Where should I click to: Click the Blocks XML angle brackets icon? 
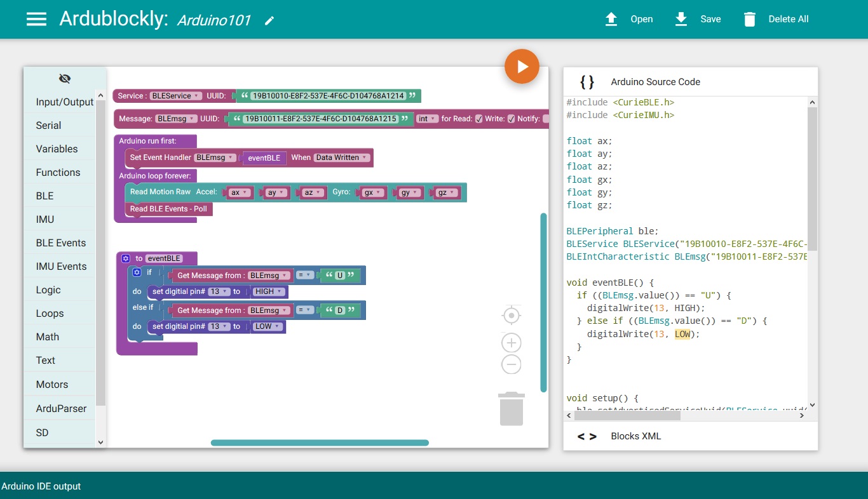(587, 436)
